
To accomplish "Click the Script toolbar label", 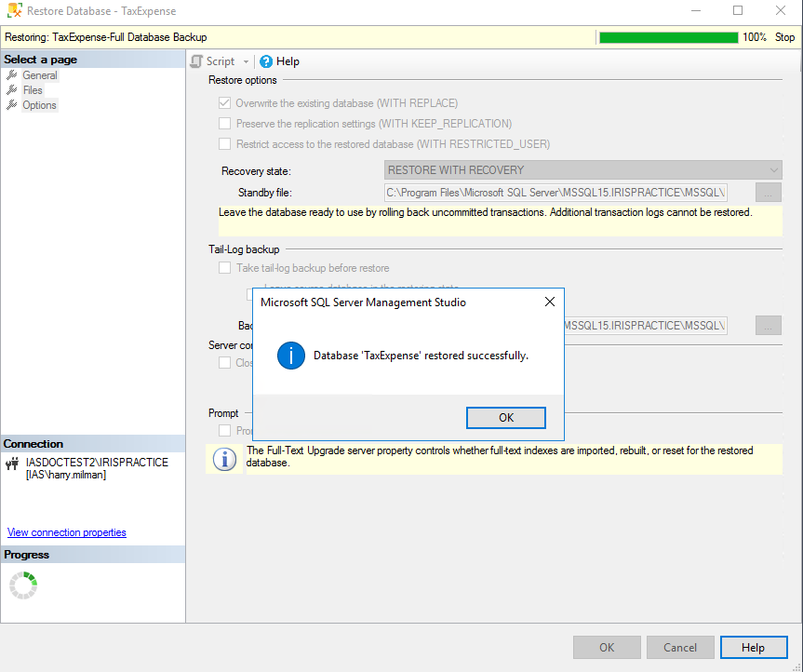I will point(221,61).
